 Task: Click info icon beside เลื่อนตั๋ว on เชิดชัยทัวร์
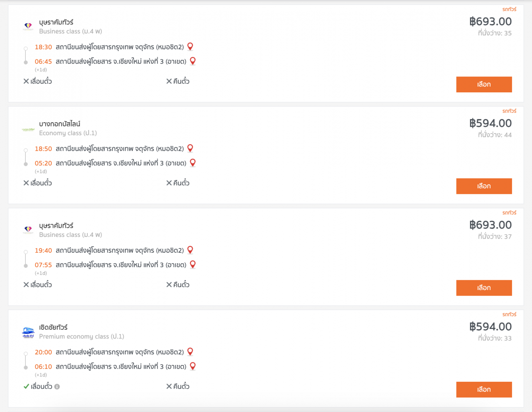tap(57, 387)
